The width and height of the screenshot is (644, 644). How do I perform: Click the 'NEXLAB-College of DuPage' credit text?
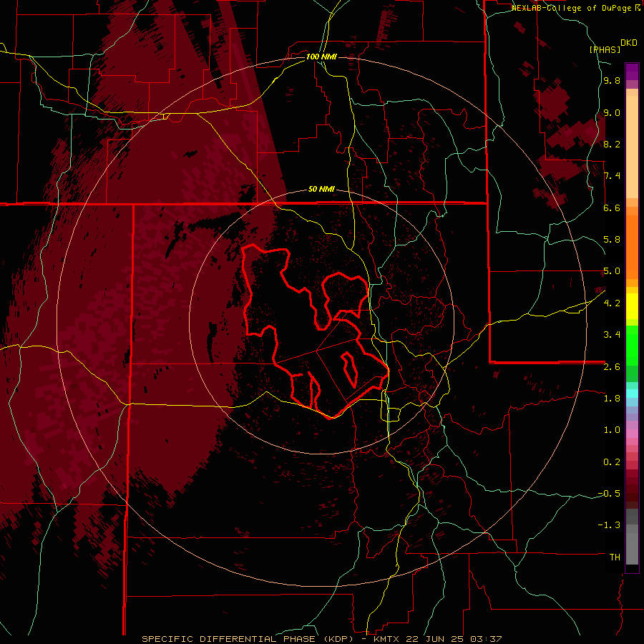tap(572, 8)
